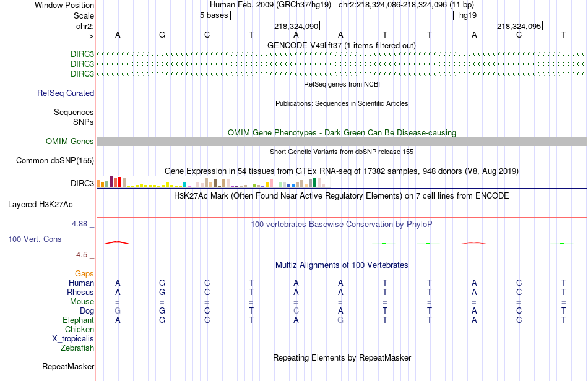Click the Scale track label

tap(84, 15)
